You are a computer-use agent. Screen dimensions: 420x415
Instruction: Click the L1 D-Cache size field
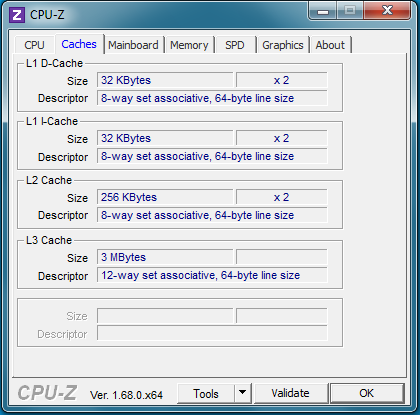coord(165,80)
